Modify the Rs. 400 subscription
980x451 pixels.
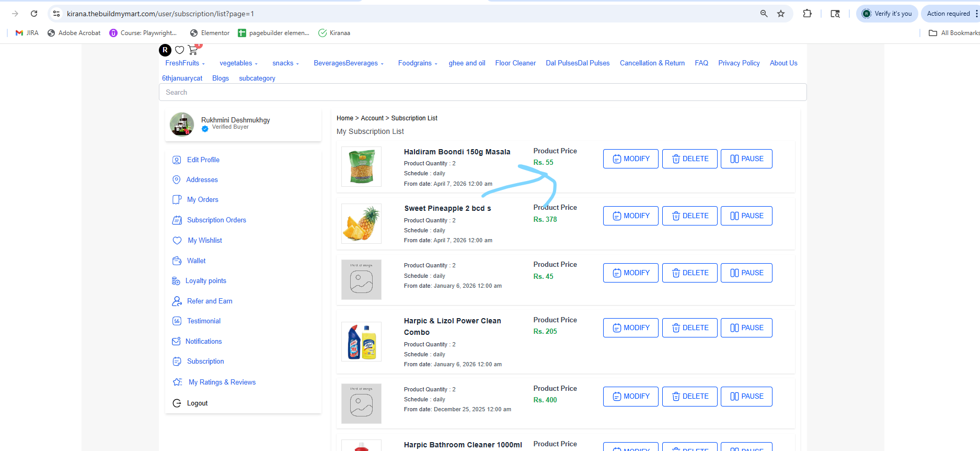click(x=631, y=397)
